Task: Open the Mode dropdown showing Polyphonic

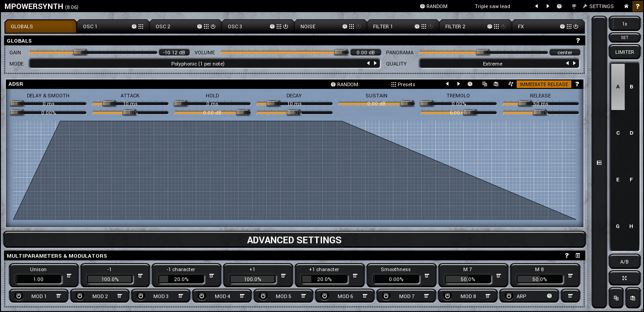Action: [197, 64]
